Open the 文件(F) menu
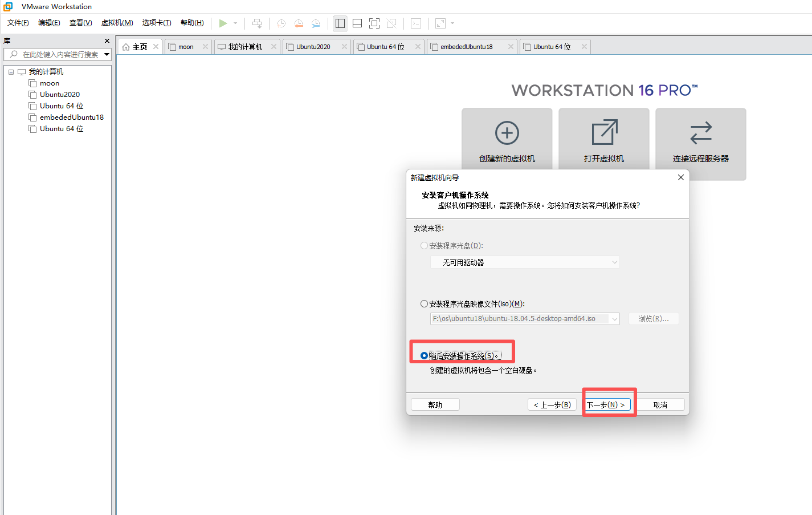Screen dimensions: 812x515 (18, 23)
